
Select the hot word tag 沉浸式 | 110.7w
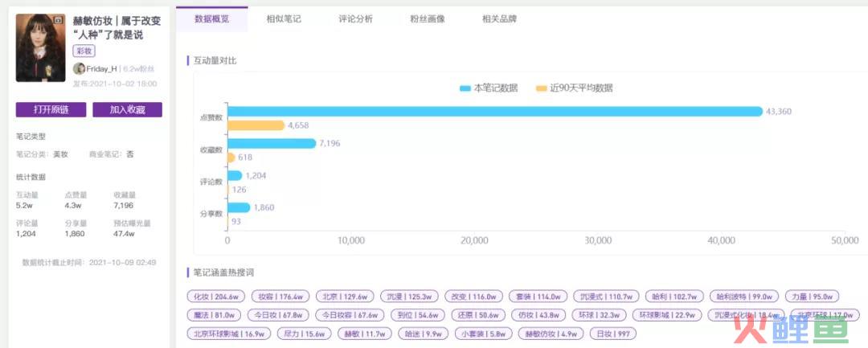(x=606, y=296)
